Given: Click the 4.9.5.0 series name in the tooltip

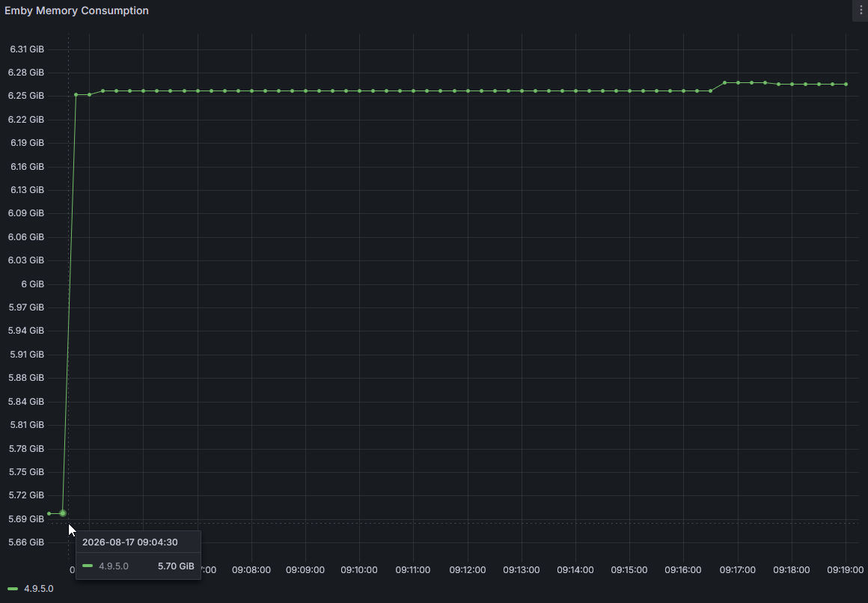Looking at the screenshot, I should click(x=114, y=566).
